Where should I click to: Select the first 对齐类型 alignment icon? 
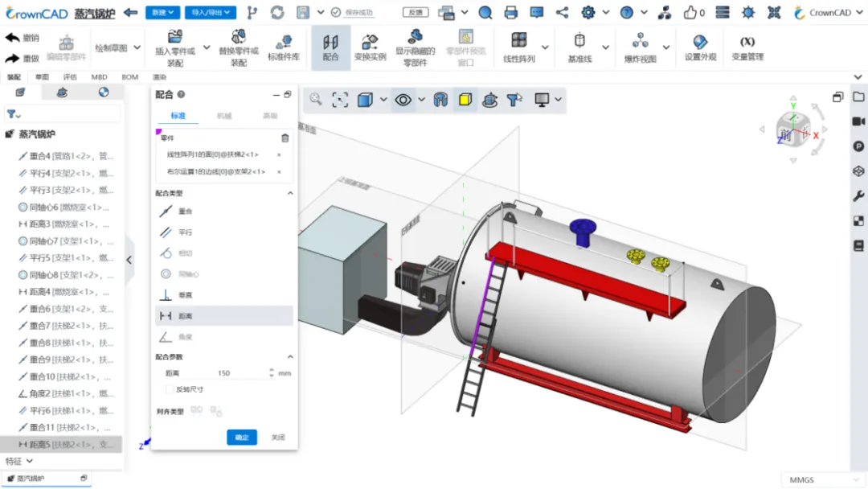(x=197, y=410)
